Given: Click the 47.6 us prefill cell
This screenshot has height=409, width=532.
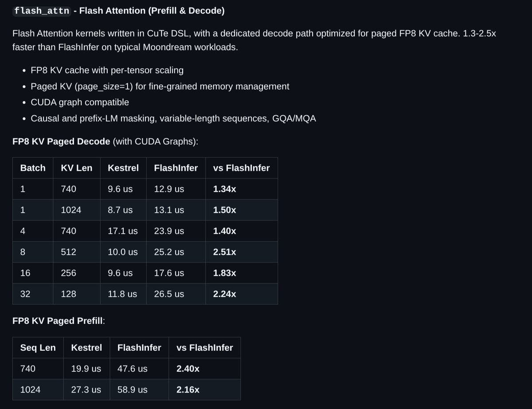Looking at the screenshot, I should [x=133, y=369].
